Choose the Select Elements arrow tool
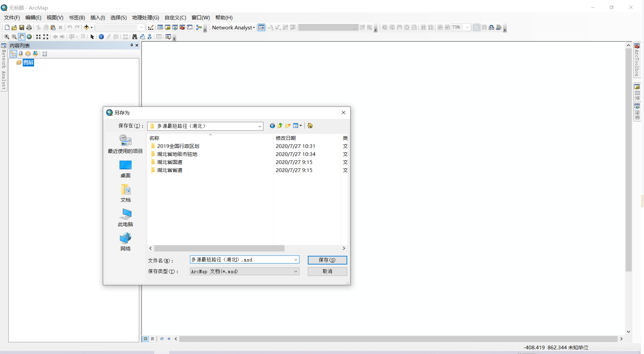This screenshot has height=354, width=644. (x=92, y=37)
